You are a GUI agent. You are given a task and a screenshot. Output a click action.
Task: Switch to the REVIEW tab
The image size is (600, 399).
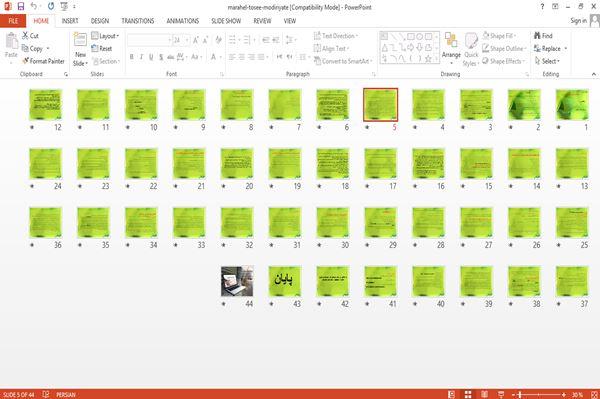pos(262,21)
